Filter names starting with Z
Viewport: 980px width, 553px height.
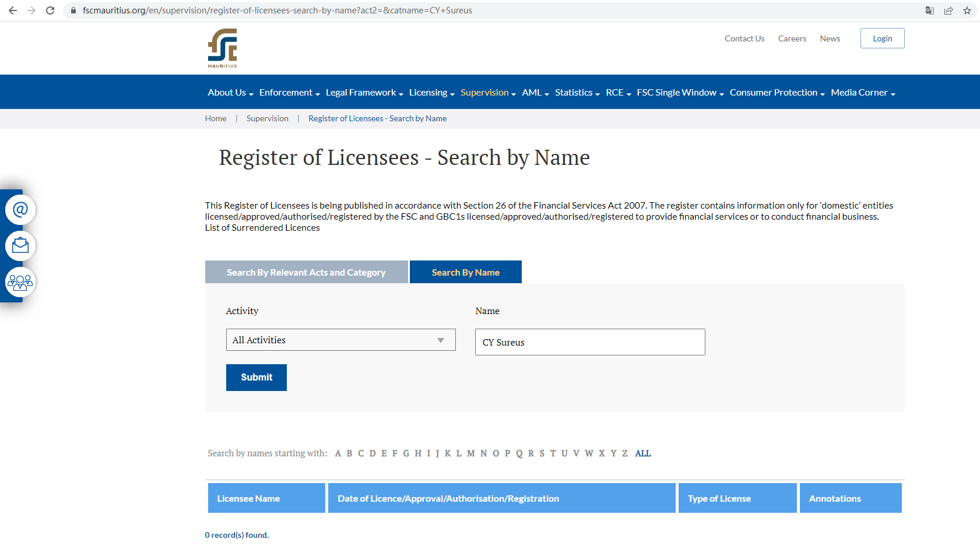pos(625,453)
